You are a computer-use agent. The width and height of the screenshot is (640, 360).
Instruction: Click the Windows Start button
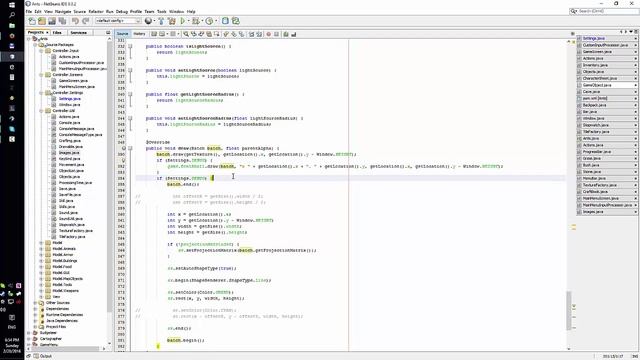click(x=12, y=5)
